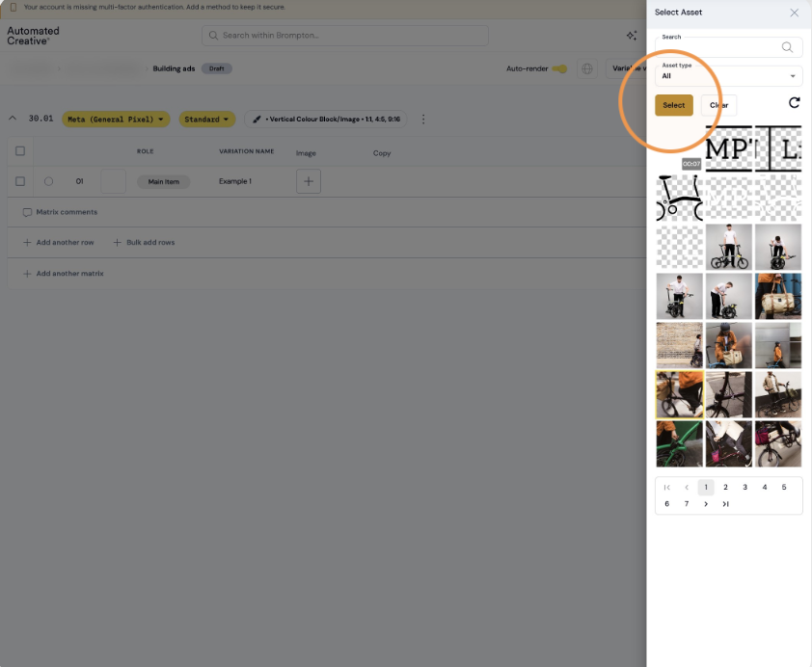The height and width of the screenshot is (667, 812).
Task: Open the Asset type All dropdown
Action: click(x=729, y=76)
